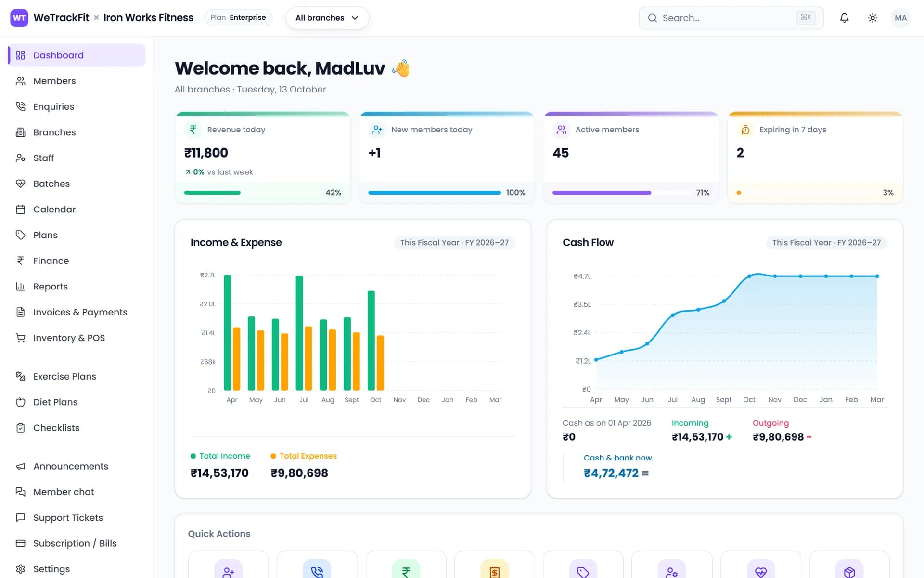924x578 pixels.
Task: Click the Total Expenses legend item
Action: 304,456
